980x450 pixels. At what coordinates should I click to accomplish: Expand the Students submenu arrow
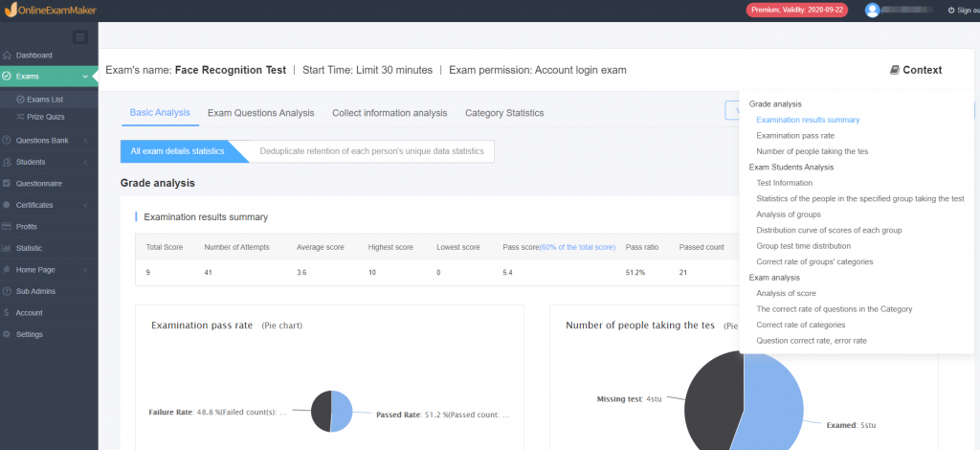point(85,162)
